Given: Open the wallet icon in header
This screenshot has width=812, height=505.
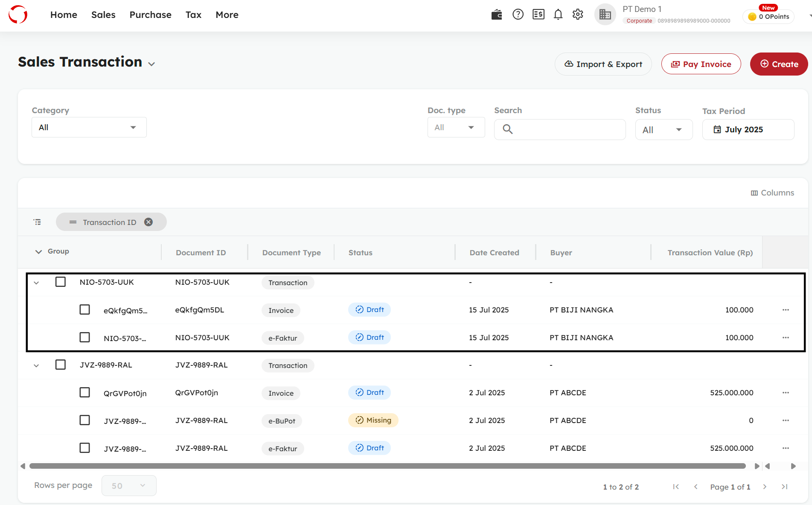Looking at the screenshot, I should click(496, 15).
